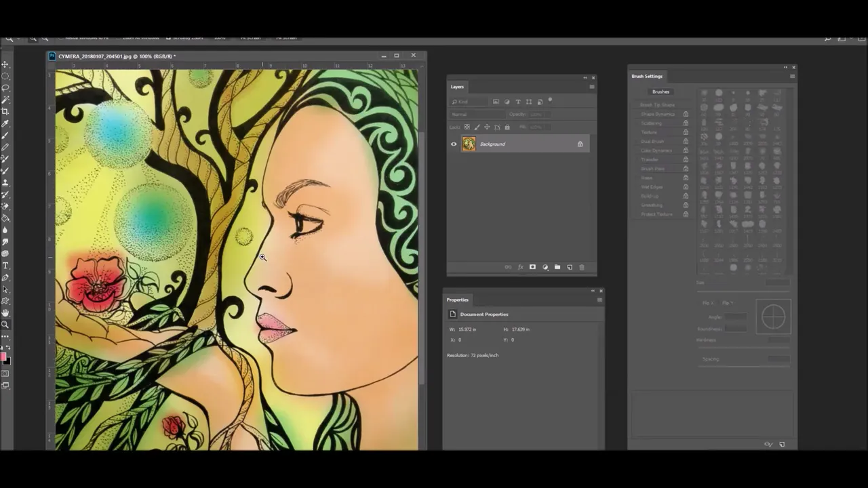Viewport: 868px width, 488px height.
Task: Select the Hand tool
Action: (x=5, y=312)
